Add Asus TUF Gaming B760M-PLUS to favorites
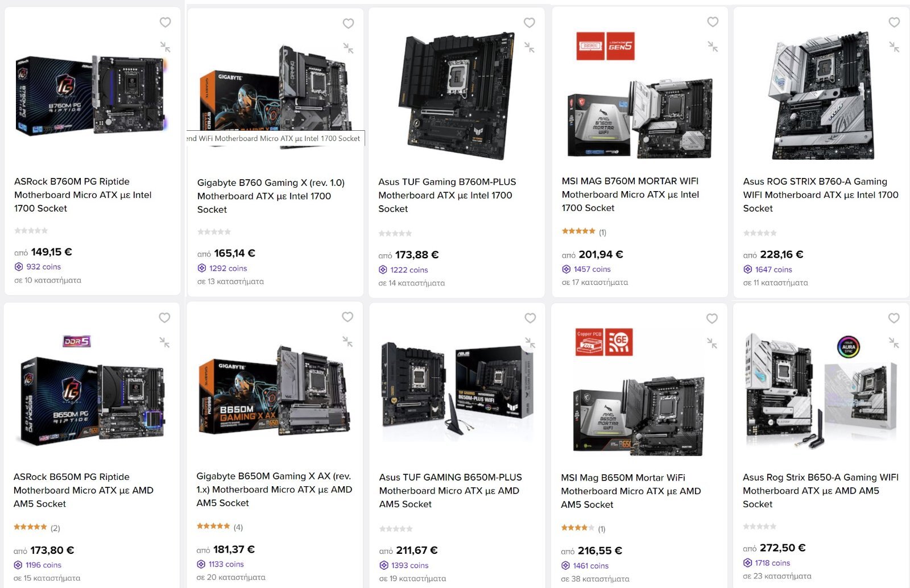Screen dimensions: 910x588 pos(529,23)
